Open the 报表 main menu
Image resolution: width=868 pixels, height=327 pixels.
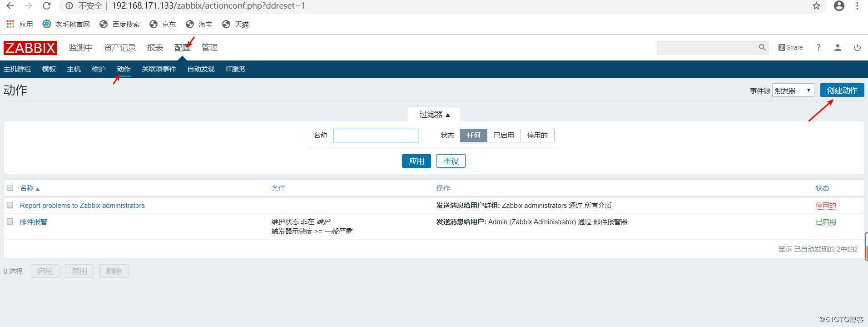coord(155,48)
